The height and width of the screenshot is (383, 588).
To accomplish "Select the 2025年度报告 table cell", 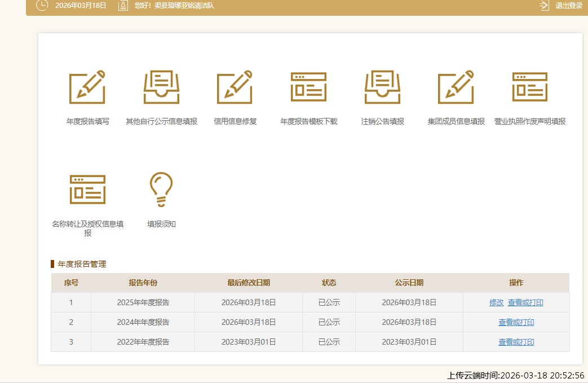I will (143, 303).
